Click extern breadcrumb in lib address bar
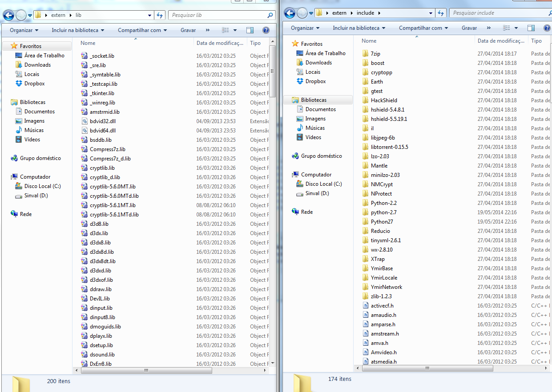552x392 pixels. (x=58, y=15)
